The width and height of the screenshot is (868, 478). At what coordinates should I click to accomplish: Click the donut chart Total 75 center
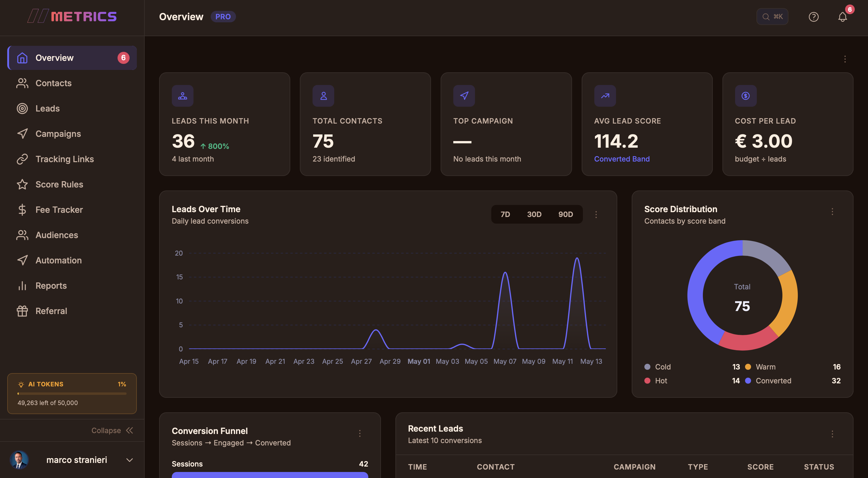[742, 297]
